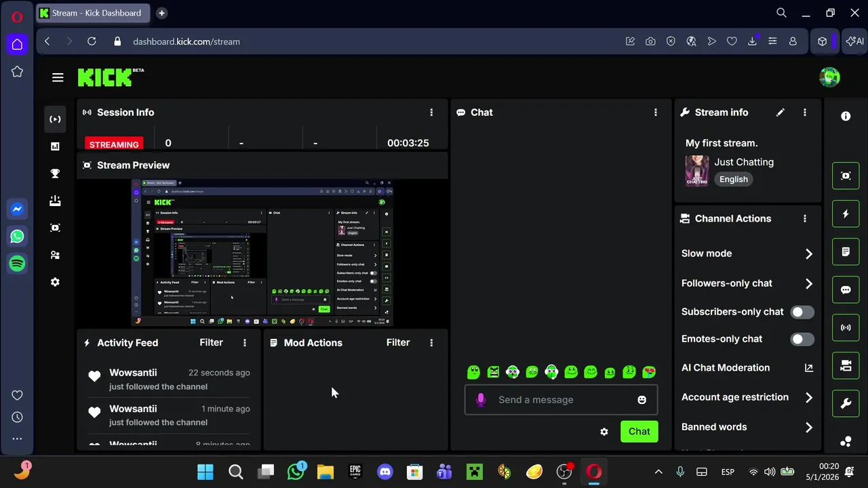Open Windows Start menu
This screenshot has width=868, height=488.
(x=205, y=472)
